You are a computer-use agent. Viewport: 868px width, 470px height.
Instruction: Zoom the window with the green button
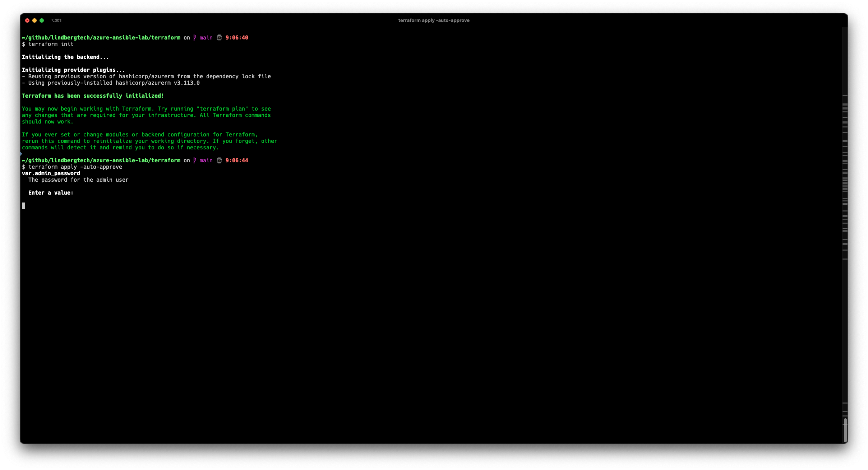42,20
